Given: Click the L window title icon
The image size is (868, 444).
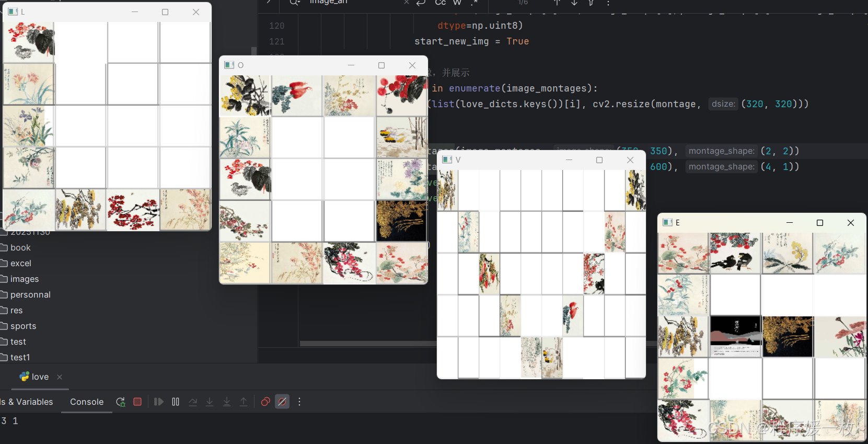Looking at the screenshot, I should tap(13, 12).
